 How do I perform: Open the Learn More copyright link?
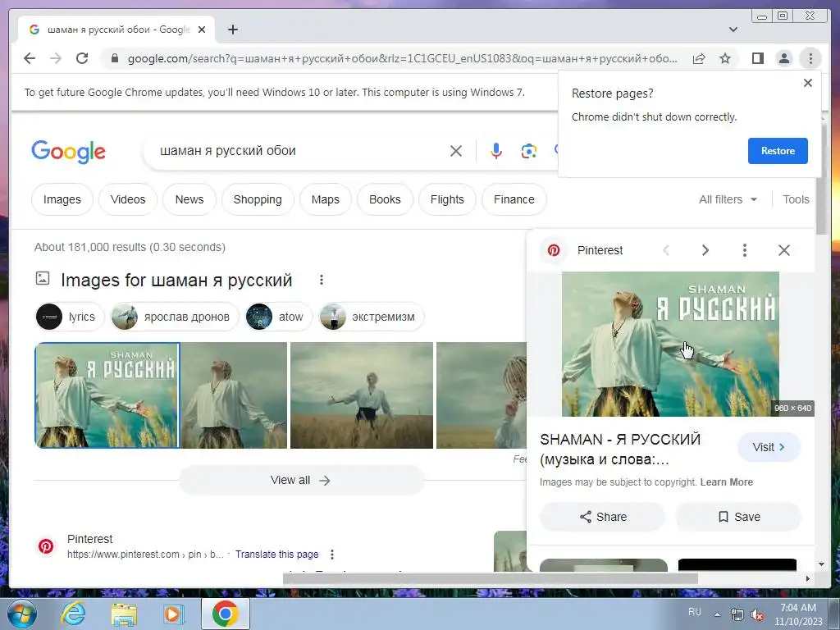[726, 482]
